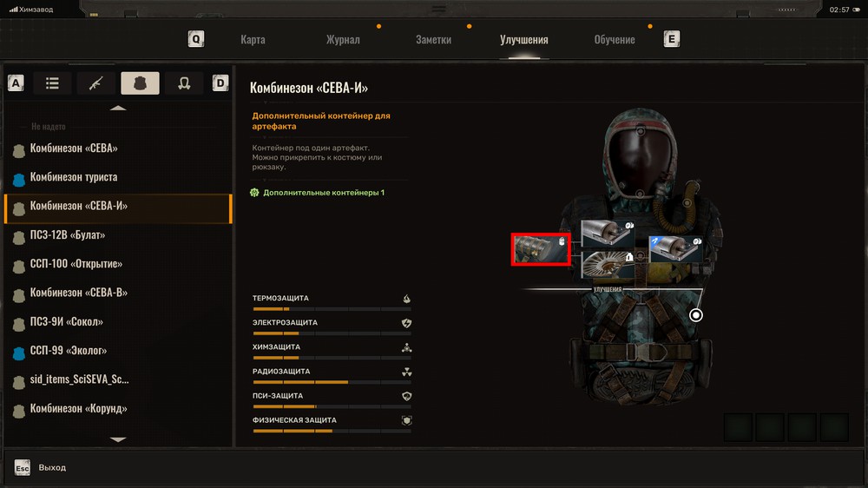The height and width of the screenshot is (488, 868).
Task: Click the fan-shaped ventilation upgrade node
Action: [607, 262]
